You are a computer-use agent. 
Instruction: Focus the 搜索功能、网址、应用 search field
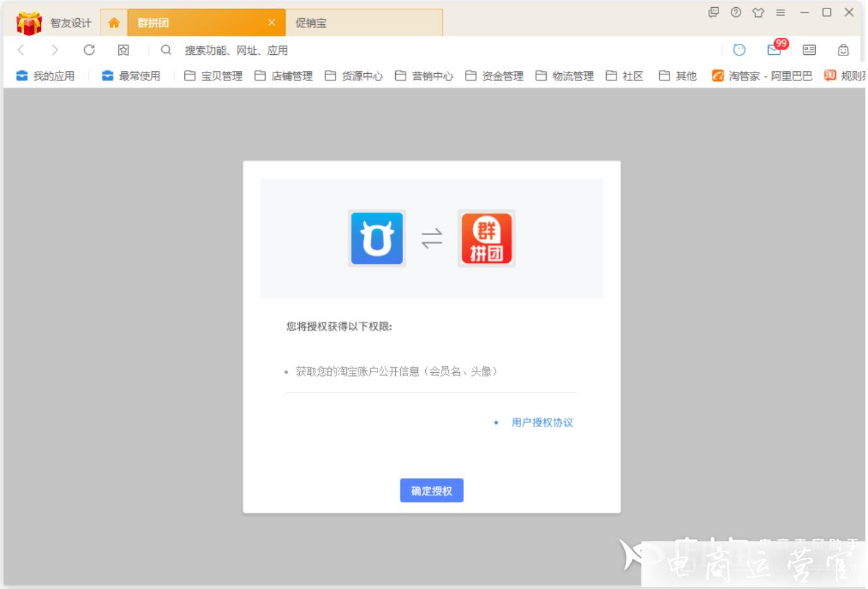236,50
